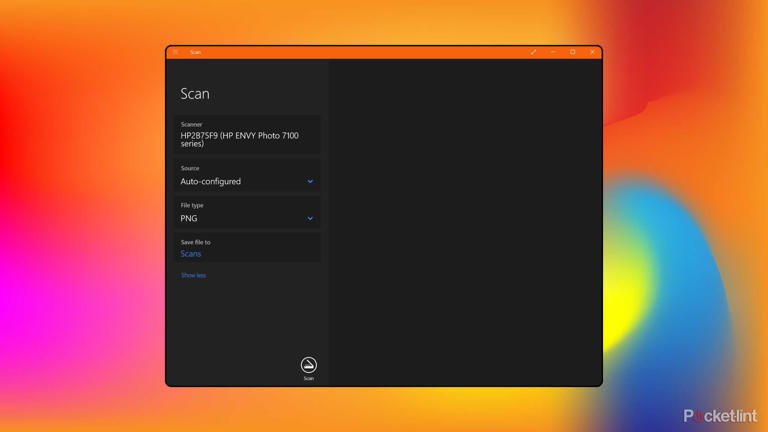Click the 'Save file to' label
Image resolution: width=768 pixels, height=432 pixels.
coord(195,242)
